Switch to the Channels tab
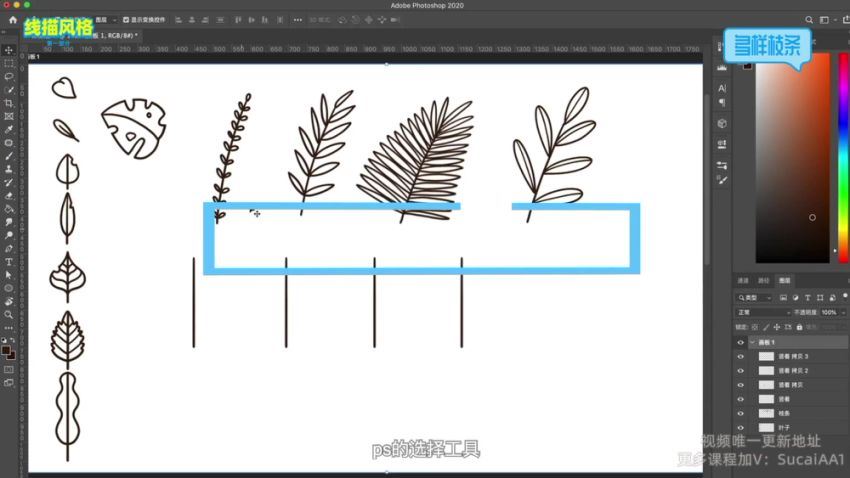 click(x=742, y=281)
